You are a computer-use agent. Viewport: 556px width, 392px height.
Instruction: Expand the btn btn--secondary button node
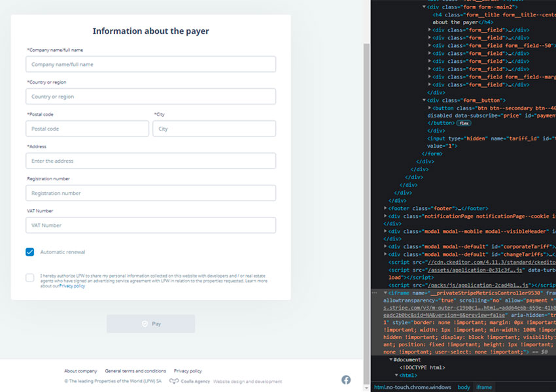pyautogui.click(x=430, y=108)
